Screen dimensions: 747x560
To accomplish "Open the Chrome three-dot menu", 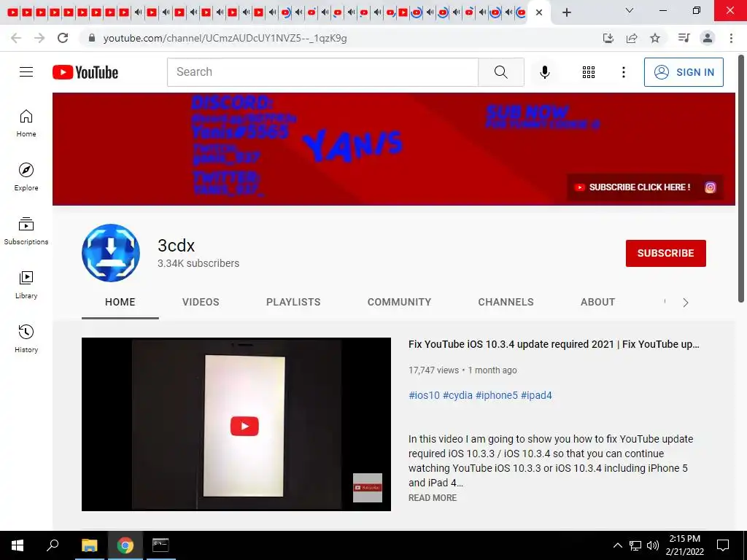I will click(x=731, y=38).
